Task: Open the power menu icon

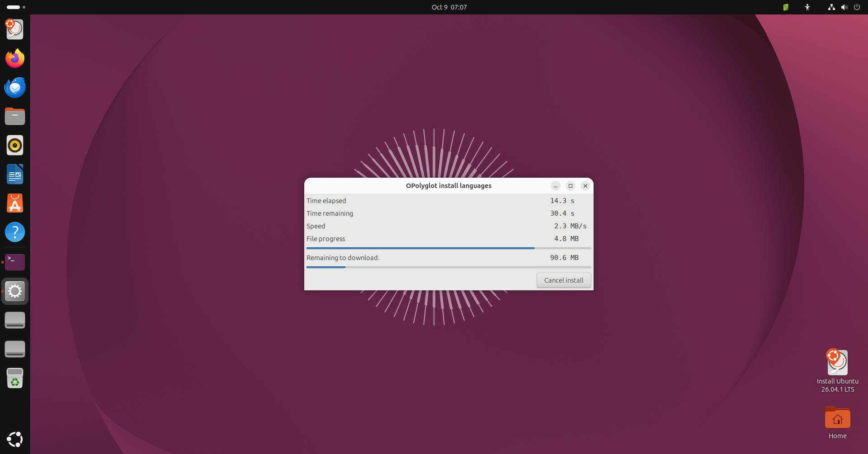Action: [857, 7]
